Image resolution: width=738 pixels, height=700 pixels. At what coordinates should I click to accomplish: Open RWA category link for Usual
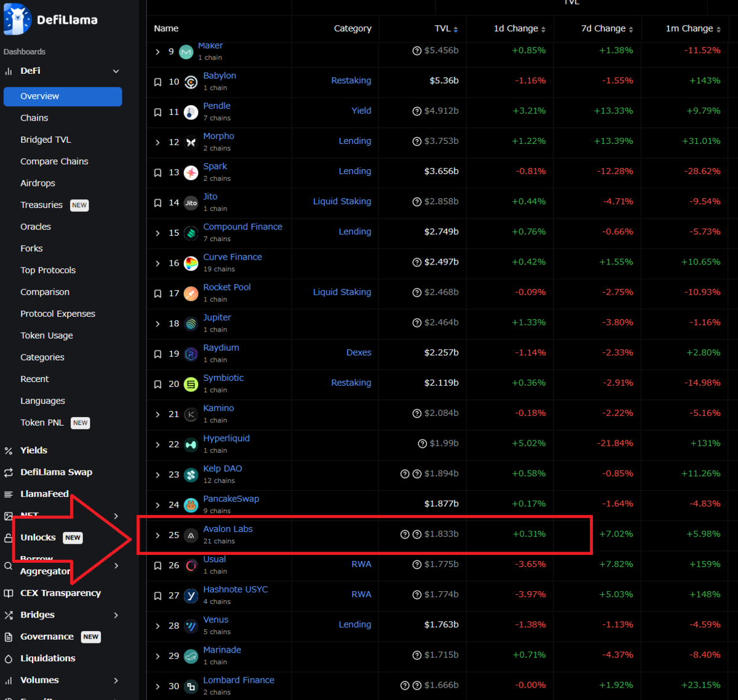point(362,564)
